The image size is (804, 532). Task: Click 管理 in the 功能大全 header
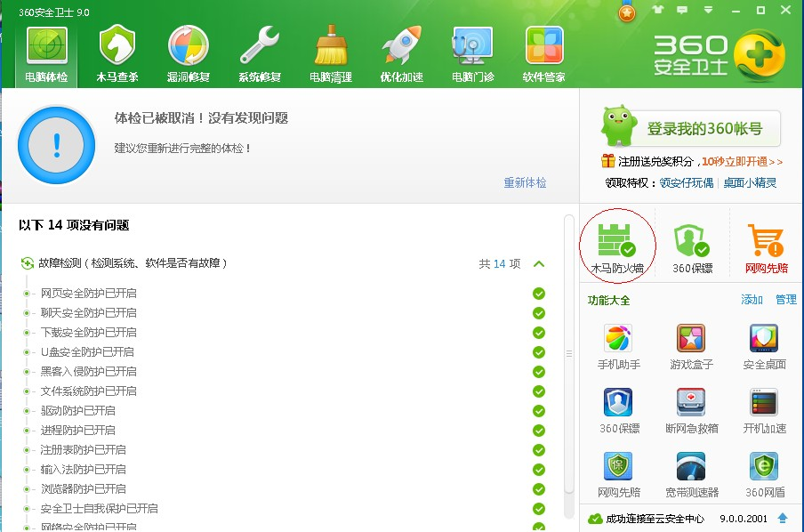(786, 300)
